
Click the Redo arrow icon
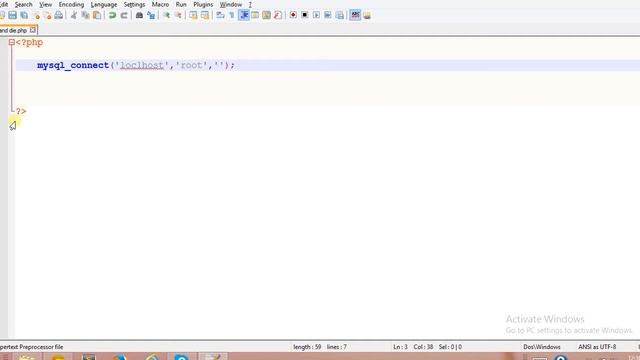[124, 16]
